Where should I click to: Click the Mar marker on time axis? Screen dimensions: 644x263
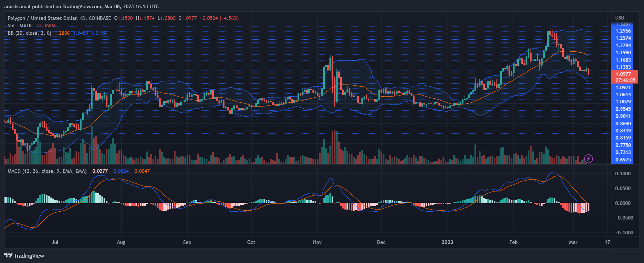573,242
